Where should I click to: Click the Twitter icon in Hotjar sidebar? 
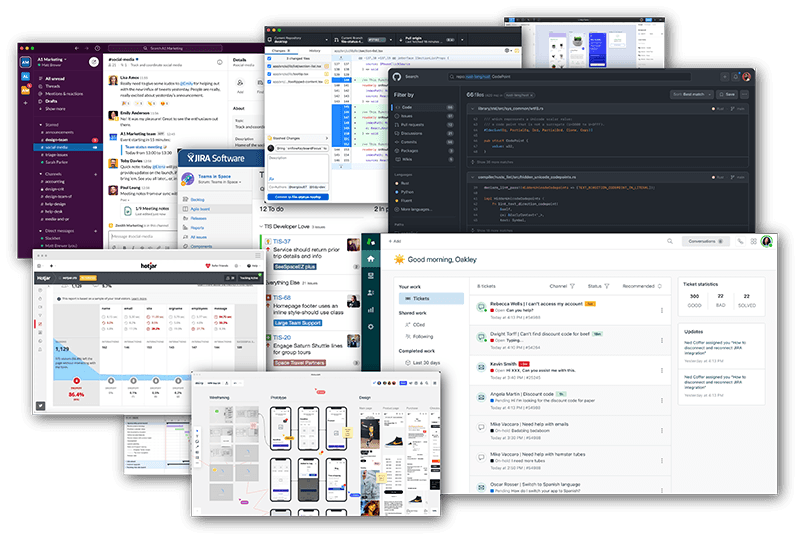click(x=40, y=406)
